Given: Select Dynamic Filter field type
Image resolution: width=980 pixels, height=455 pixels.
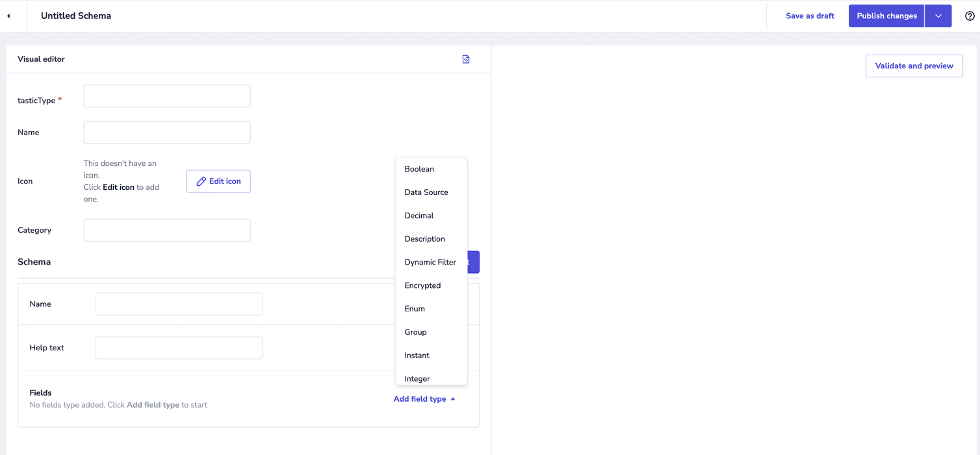Looking at the screenshot, I should coord(430,262).
